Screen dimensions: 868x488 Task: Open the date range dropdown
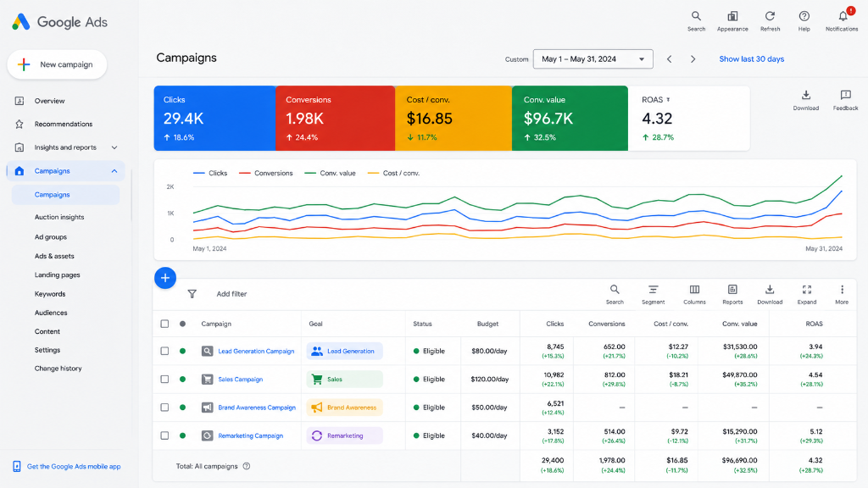(593, 59)
